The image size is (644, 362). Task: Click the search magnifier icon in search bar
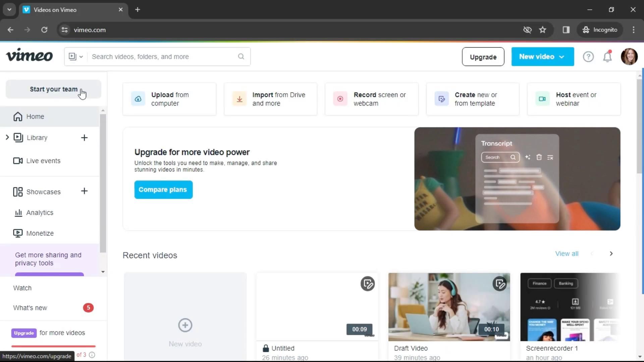241,57
